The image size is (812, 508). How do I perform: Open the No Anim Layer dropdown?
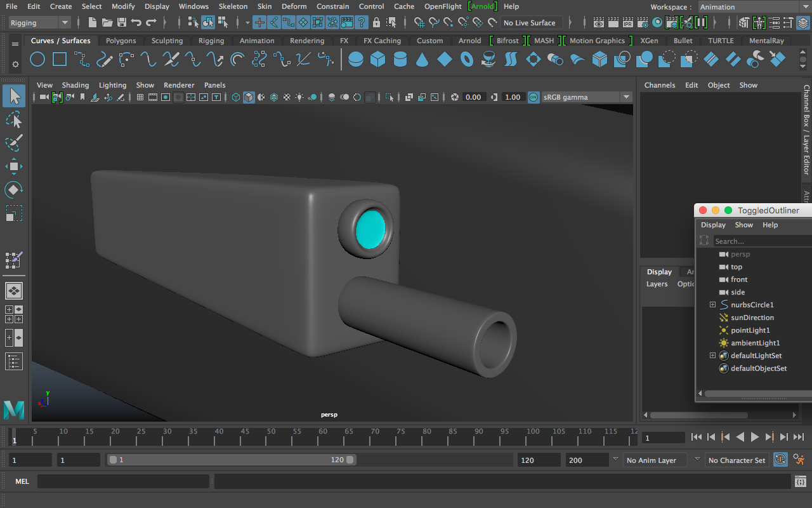[x=656, y=460]
